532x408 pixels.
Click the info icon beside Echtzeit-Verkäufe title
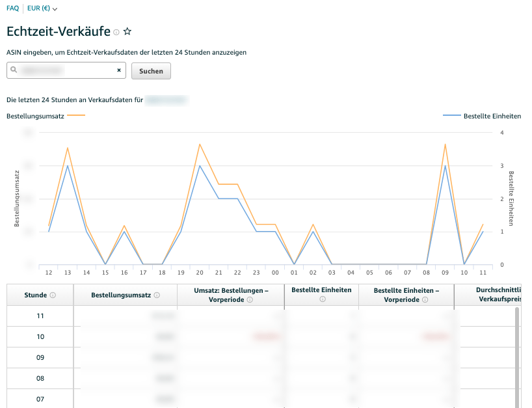[x=116, y=32]
